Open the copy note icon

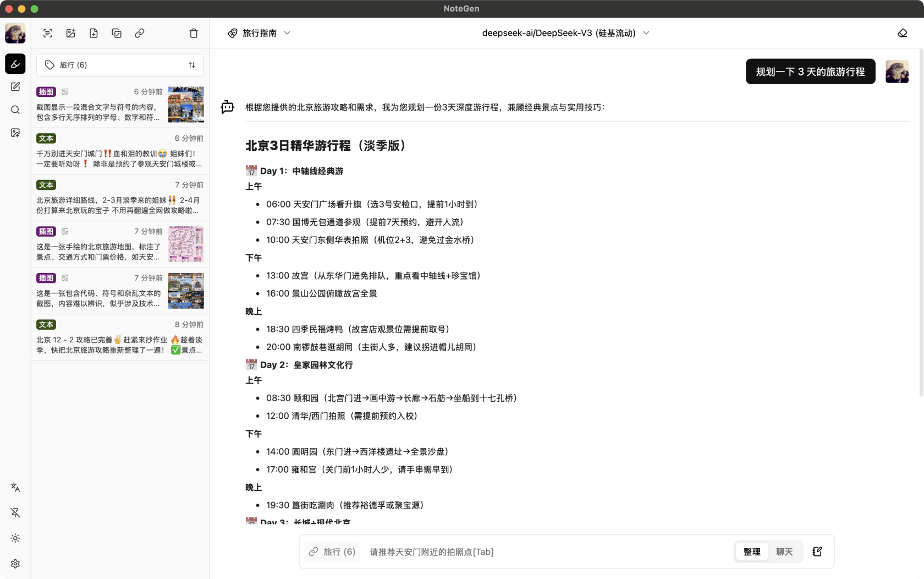(117, 33)
